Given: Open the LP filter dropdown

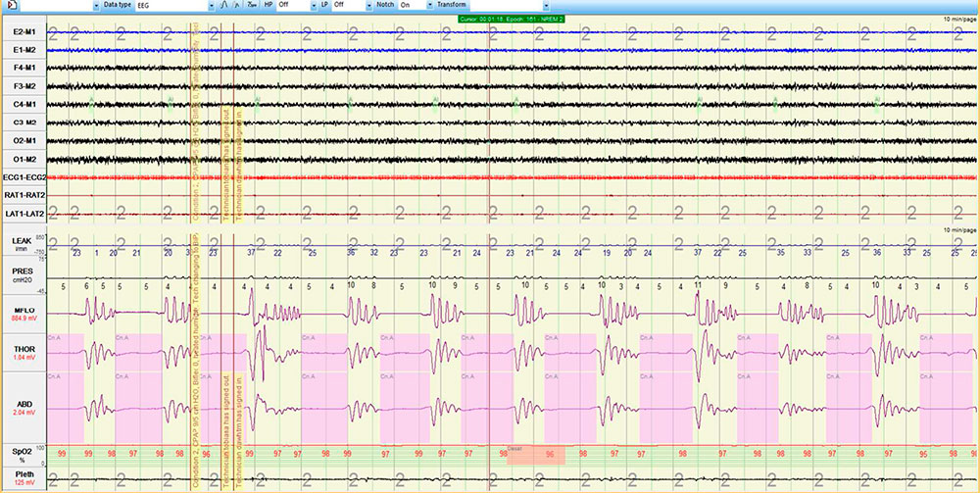Looking at the screenshot, I should coord(368,4).
